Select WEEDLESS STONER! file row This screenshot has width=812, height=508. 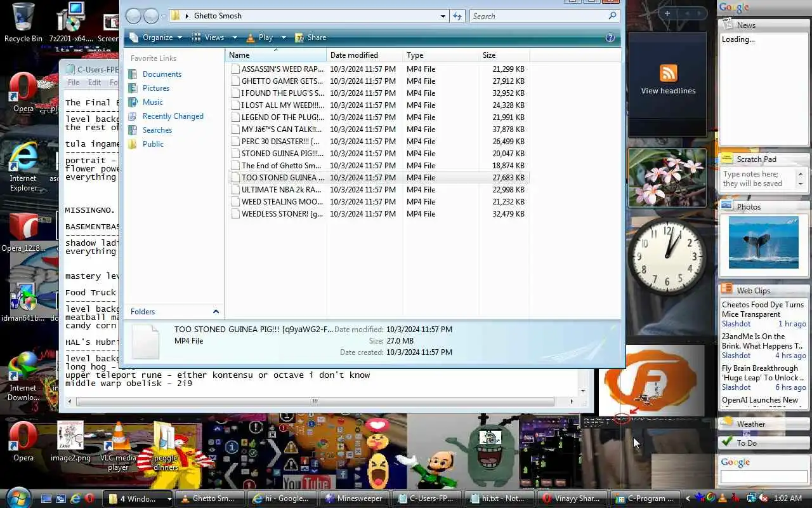(377, 213)
